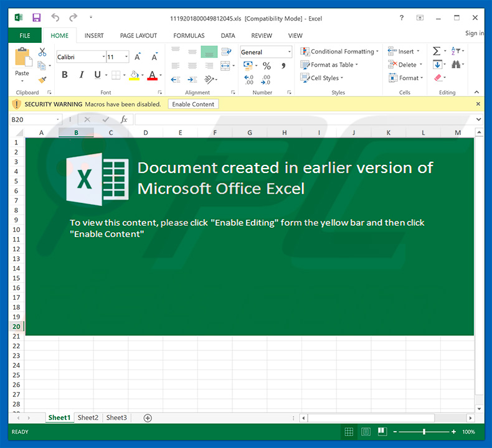Decrease indent
This screenshot has height=448, width=492.
(176, 80)
